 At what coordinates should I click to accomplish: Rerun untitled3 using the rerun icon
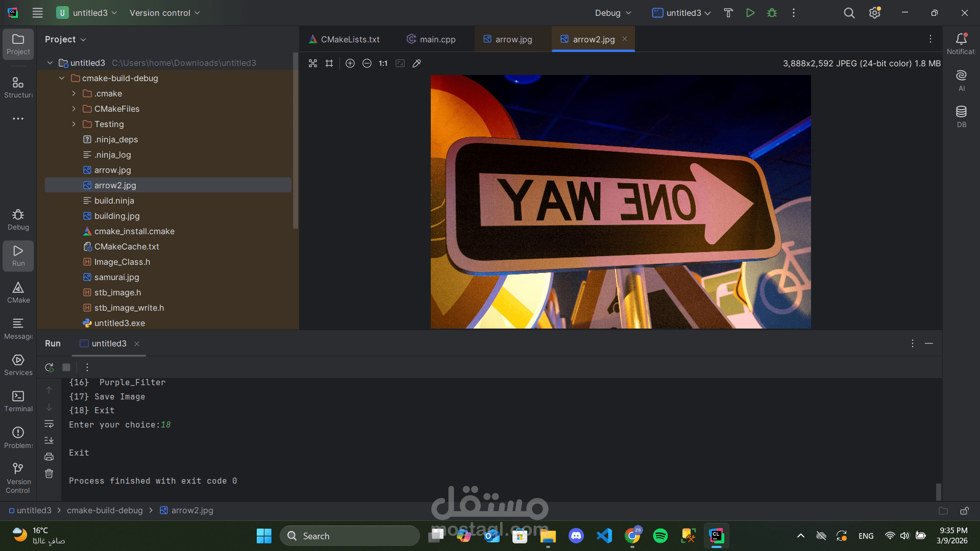tap(50, 367)
